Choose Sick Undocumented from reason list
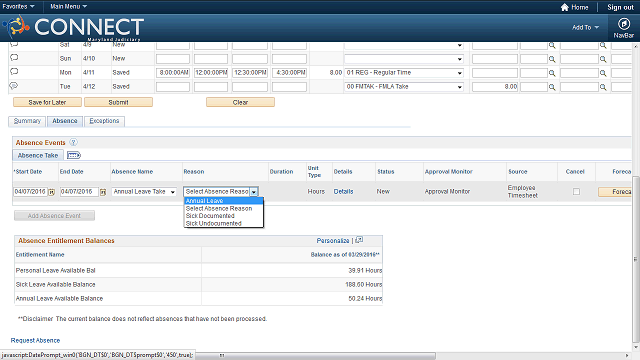The width and height of the screenshot is (640, 360). (x=224, y=223)
